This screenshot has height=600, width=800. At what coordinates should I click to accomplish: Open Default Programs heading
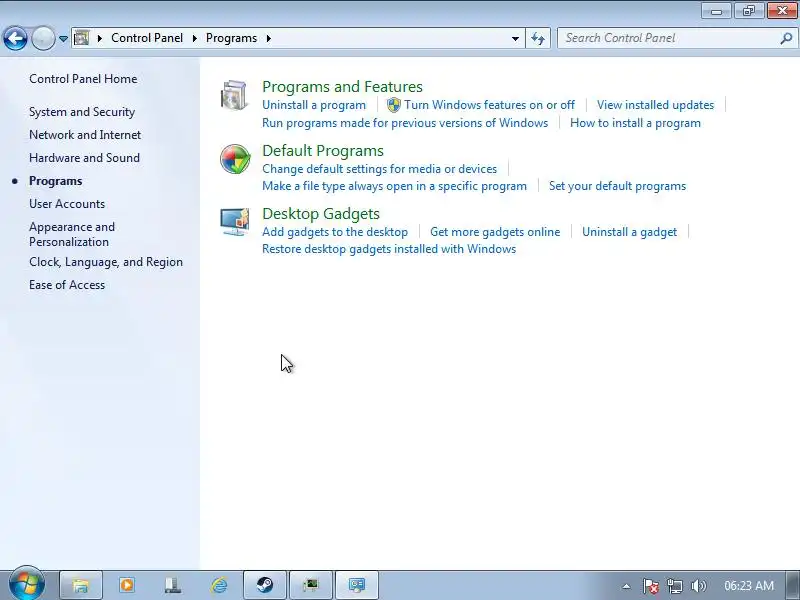coord(323,151)
